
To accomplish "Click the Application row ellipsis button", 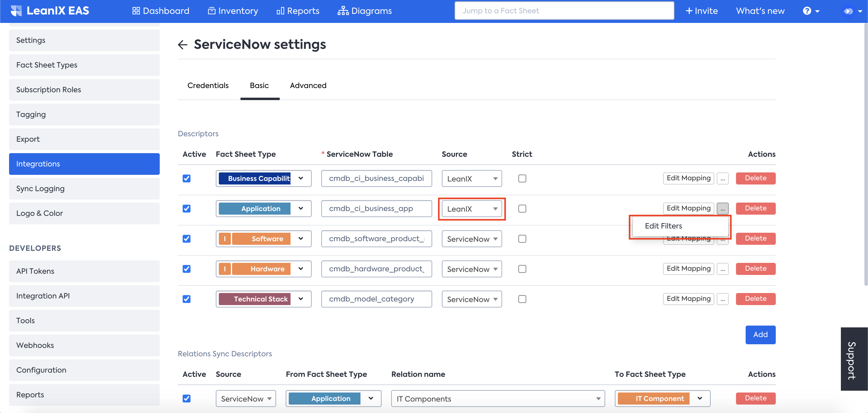I will point(723,208).
